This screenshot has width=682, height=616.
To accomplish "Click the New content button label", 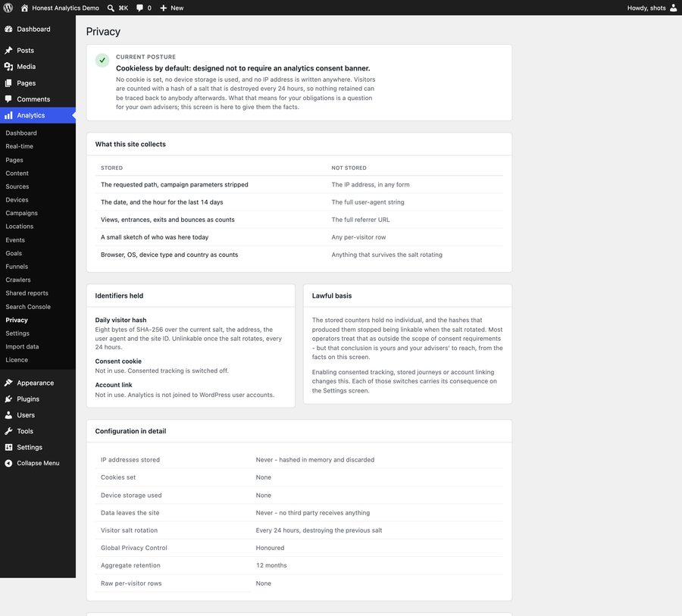I will (x=177, y=8).
